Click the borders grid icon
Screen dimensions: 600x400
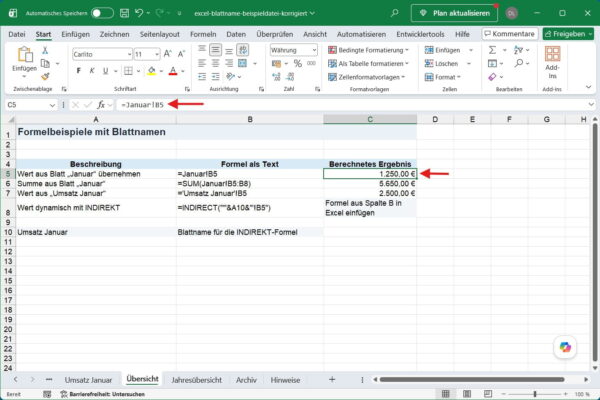[x=128, y=71]
